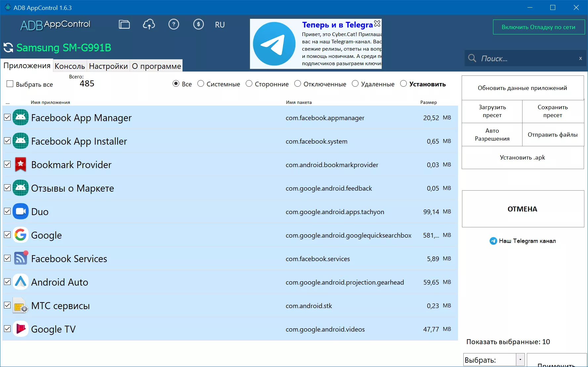Select the Удаленные filter radio button
This screenshot has width=588, height=367.
tap(355, 84)
